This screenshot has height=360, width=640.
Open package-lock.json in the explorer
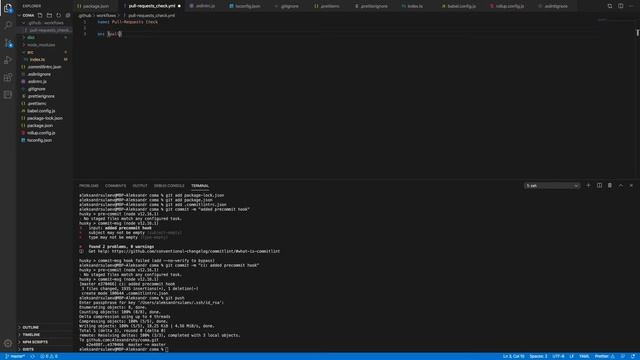click(x=45, y=118)
